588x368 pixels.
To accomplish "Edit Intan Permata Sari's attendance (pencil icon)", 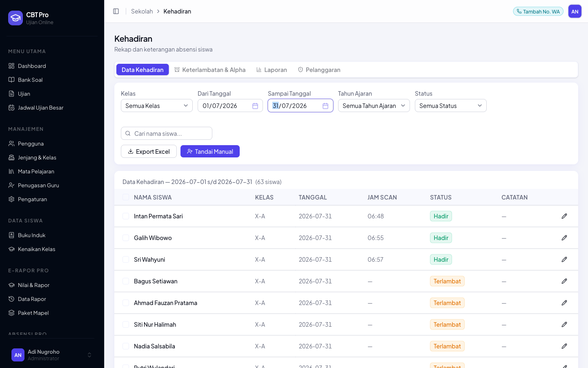I will 564,216.
